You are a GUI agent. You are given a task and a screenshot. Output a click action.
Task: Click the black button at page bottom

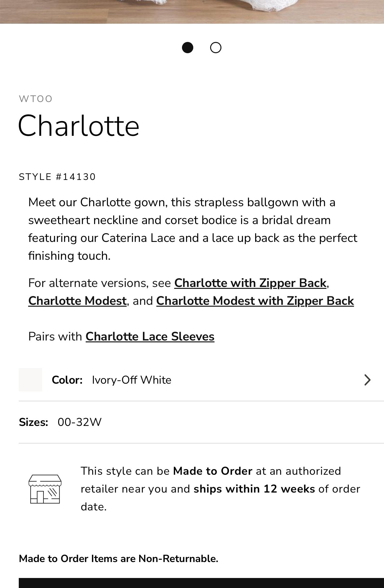pos(201,583)
